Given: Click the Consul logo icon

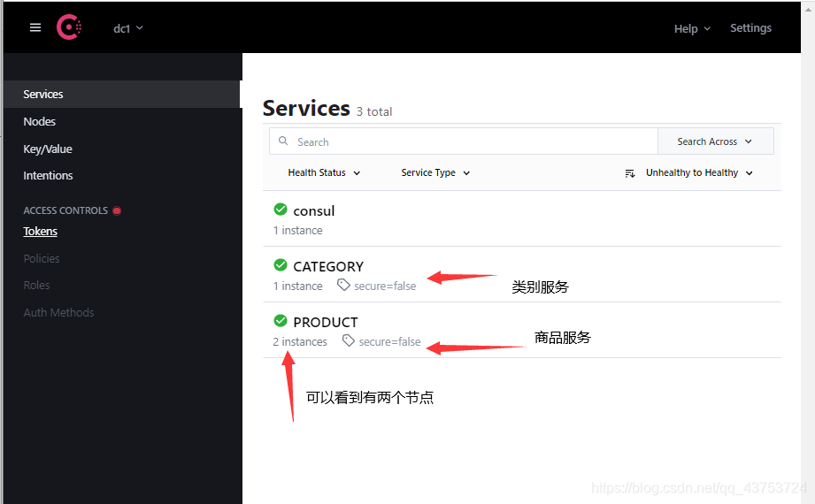Looking at the screenshot, I should 69,27.
